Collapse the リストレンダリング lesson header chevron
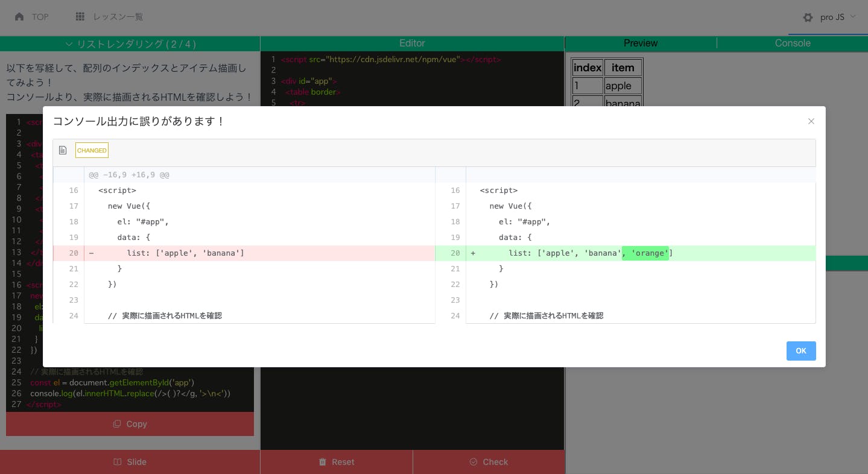 pos(69,44)
